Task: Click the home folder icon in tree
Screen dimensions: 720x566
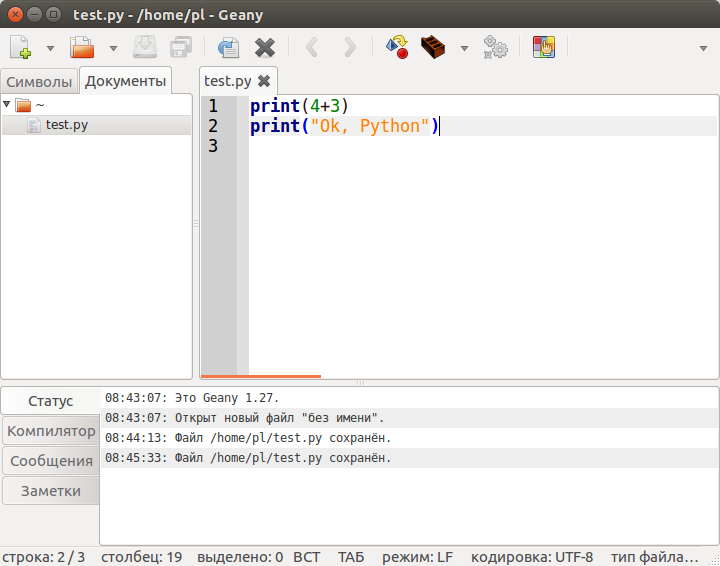Action: click(23, 105)
